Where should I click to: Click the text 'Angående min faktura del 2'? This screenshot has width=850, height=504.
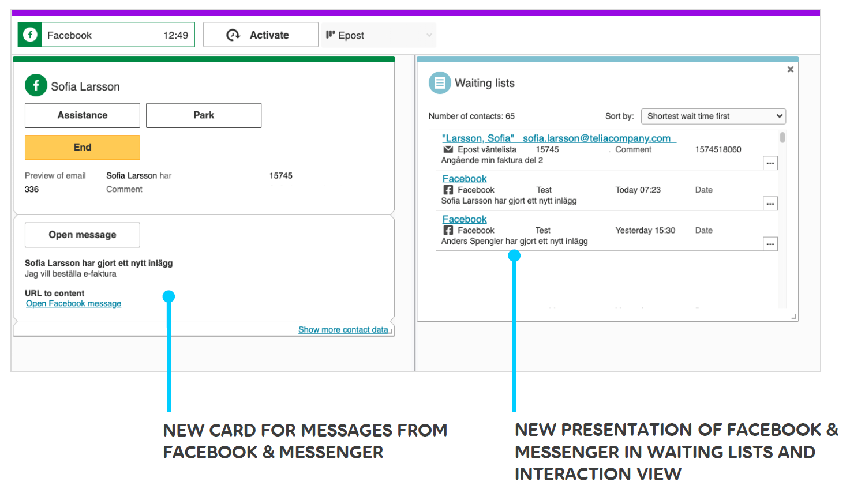point(492,160)
